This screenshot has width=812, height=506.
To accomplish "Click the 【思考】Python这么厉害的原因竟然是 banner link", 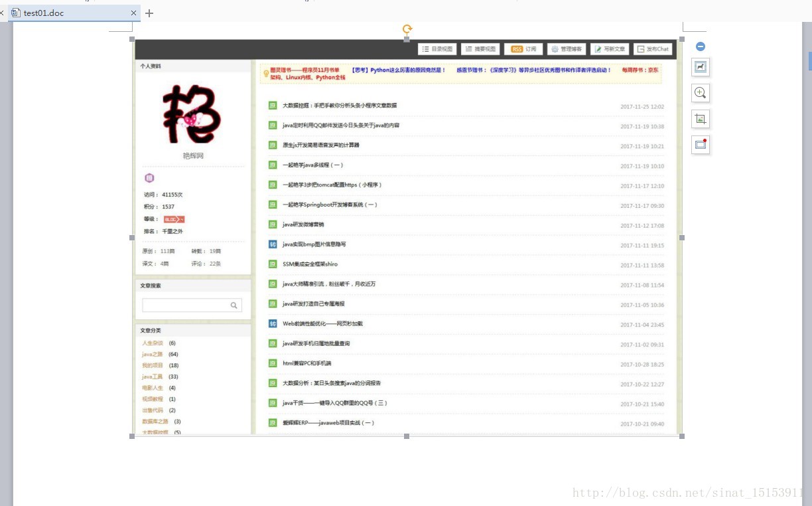I will coord(398,70).
